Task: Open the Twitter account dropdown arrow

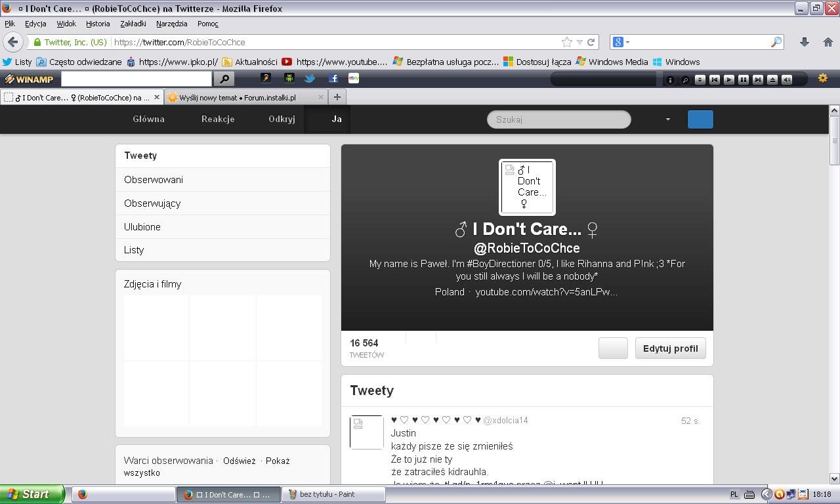Action: [667, 119]
